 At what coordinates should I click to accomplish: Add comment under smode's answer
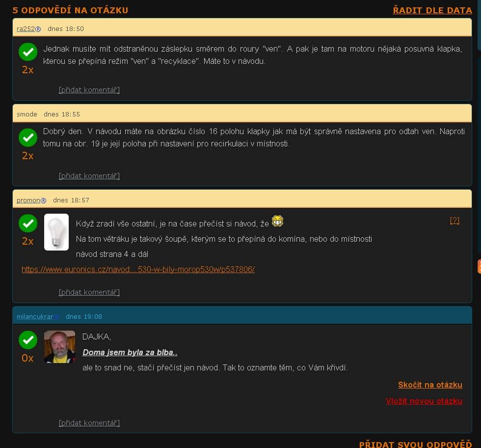[89, 176]
